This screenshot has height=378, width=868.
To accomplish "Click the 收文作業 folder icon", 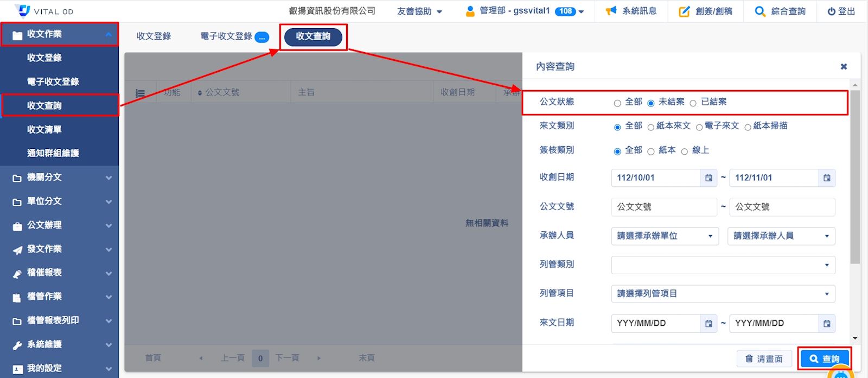I will [x=17, y=35].
